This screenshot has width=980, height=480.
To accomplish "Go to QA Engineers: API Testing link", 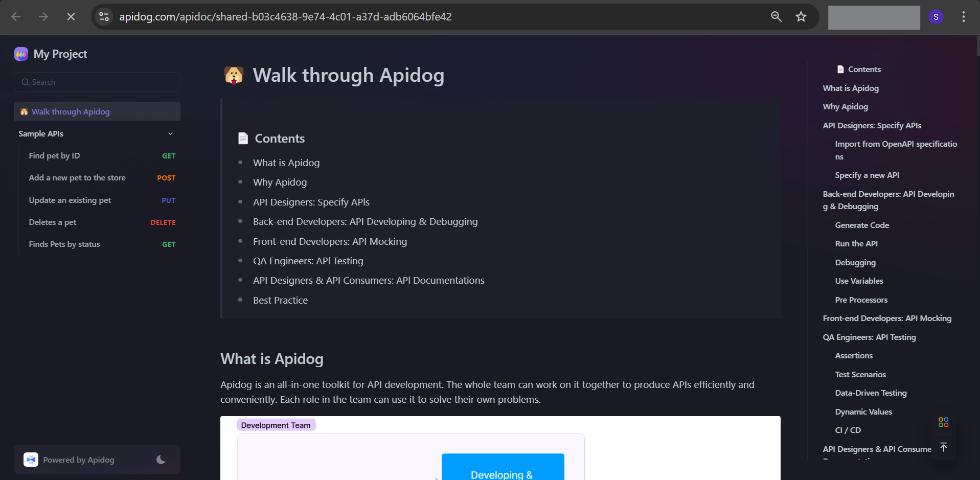I will pyautogui.click(x=308, y=261).
